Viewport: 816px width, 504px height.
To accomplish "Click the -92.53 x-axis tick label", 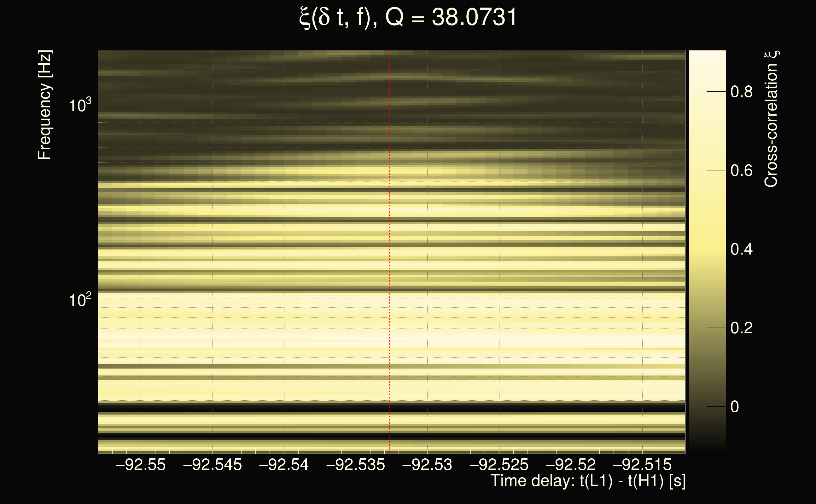I will click(x=427, y=465).
